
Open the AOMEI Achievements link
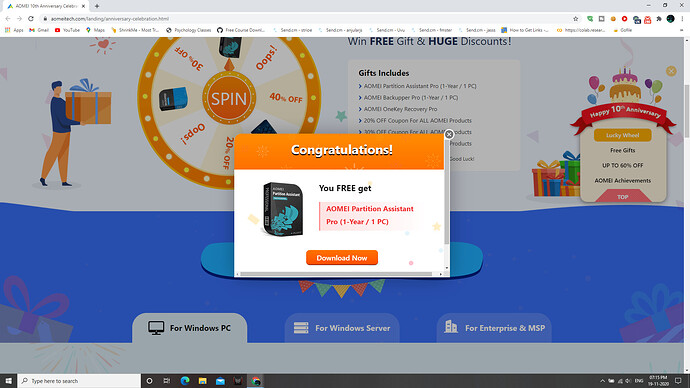[622, 180]
